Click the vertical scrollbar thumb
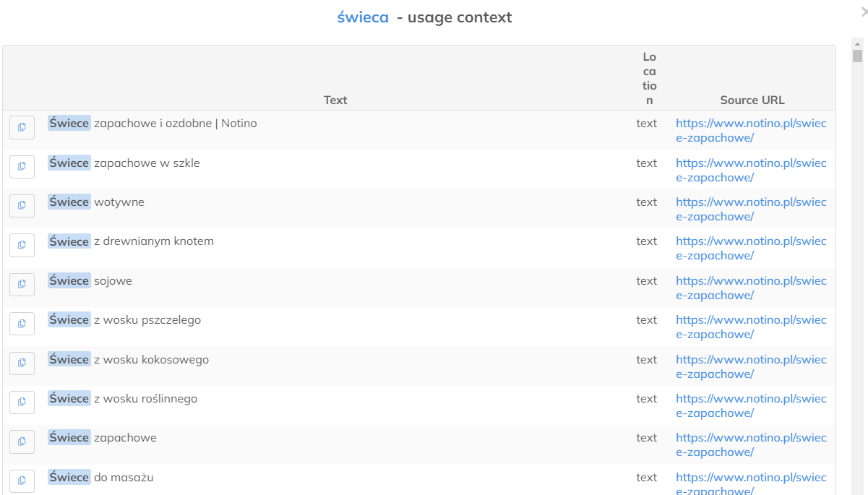Image resolution: width=868 pixels, height=495 pixels. click(x=857, y=56)
